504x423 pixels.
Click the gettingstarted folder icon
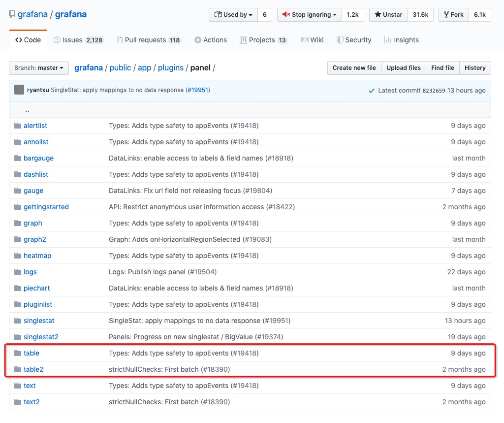18,207
